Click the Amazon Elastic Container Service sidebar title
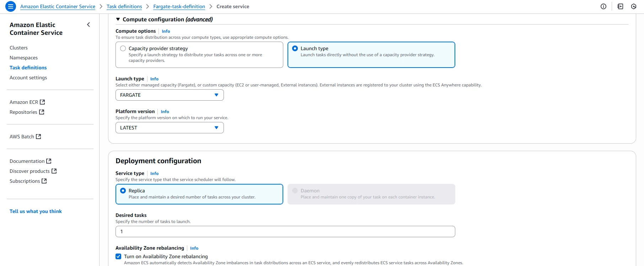This screenshot has width=644, height=266. pos(36,29)
